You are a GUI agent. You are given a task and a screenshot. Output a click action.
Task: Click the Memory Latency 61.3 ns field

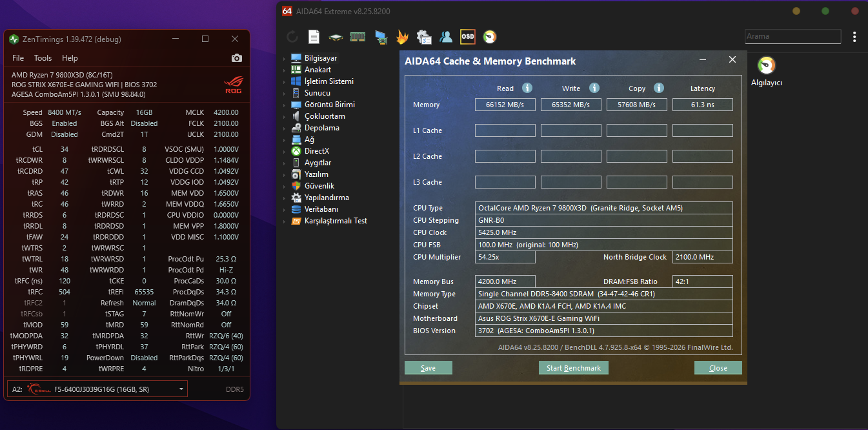(x=703, y=105)
